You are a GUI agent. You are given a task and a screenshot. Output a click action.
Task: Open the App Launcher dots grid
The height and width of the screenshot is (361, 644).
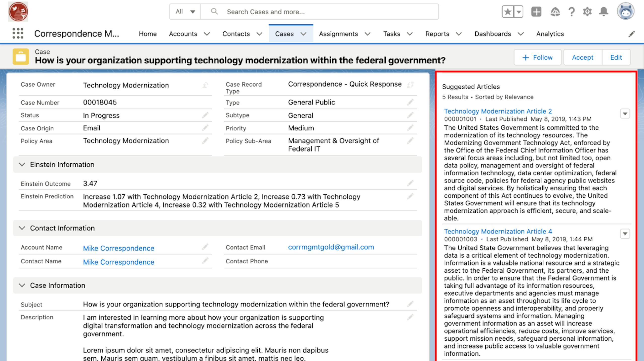tap(18, 33)
